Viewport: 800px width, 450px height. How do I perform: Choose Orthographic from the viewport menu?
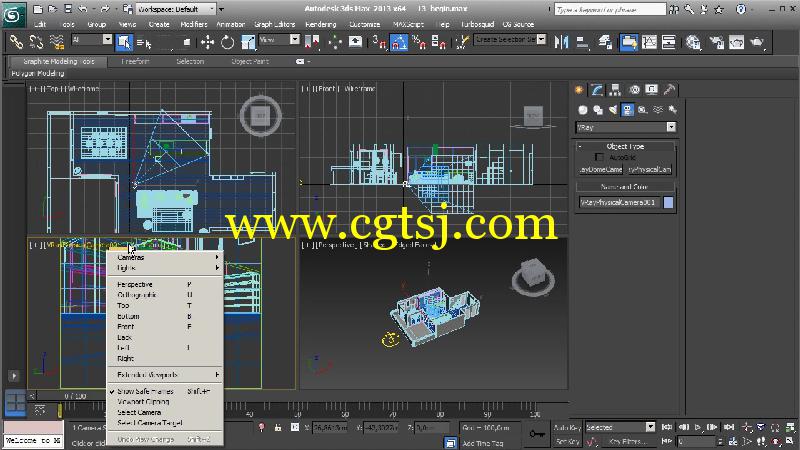pos(165,295)
